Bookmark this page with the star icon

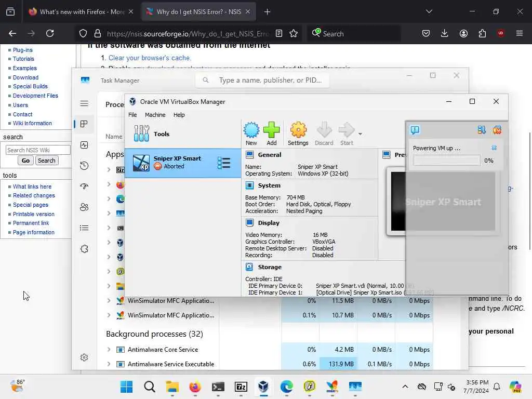[294, 33]
